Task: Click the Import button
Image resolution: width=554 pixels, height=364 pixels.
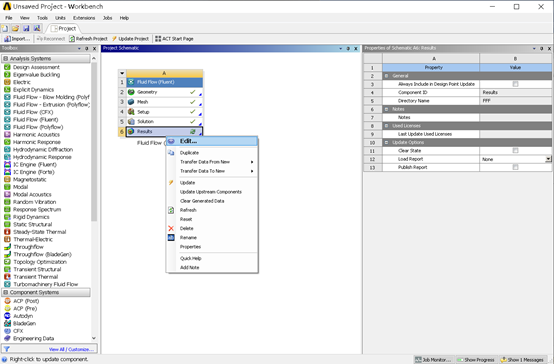Action: pyautogui.click(x=17, y=39)
